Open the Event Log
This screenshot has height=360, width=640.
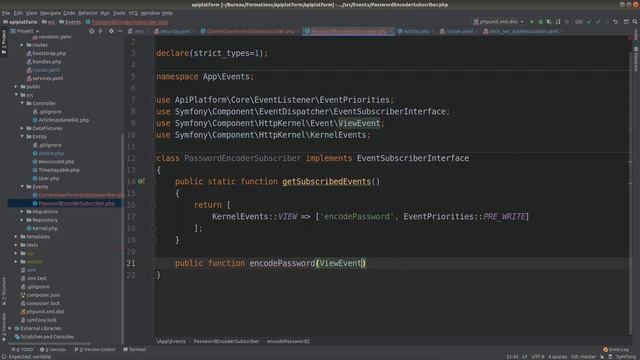click(616, 349)
